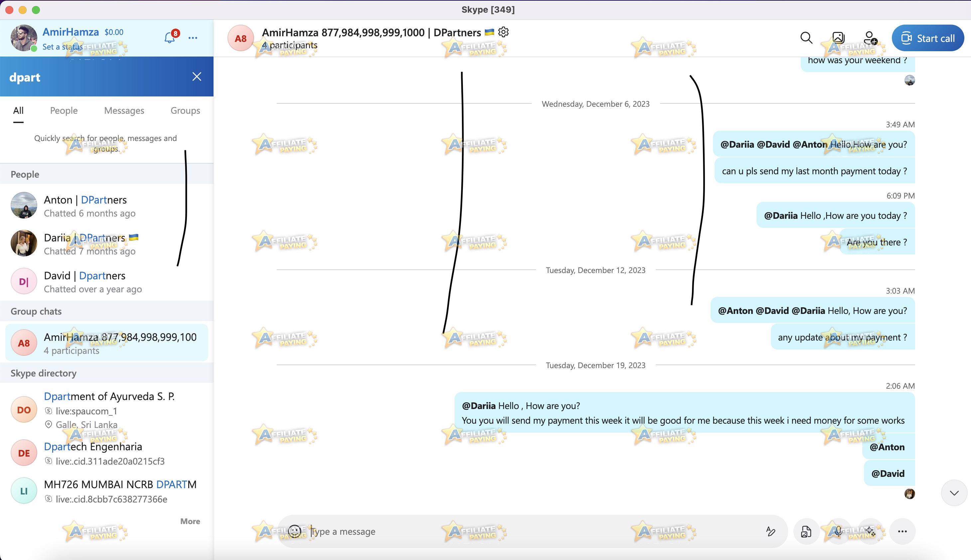Click the @Dariia mention in 6:09 PM message
The height and width of the screenshot is (560, 971).
tap(781, 216)
